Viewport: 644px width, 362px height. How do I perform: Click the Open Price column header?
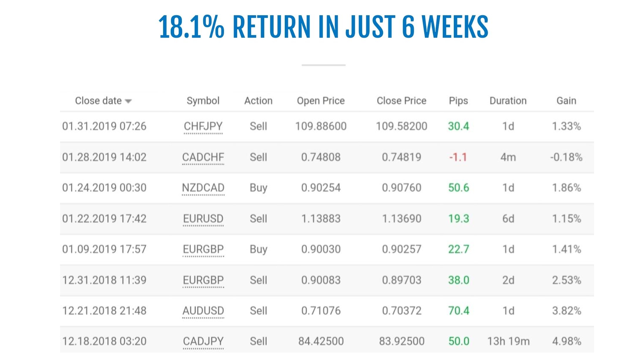(x=321, y=101)
